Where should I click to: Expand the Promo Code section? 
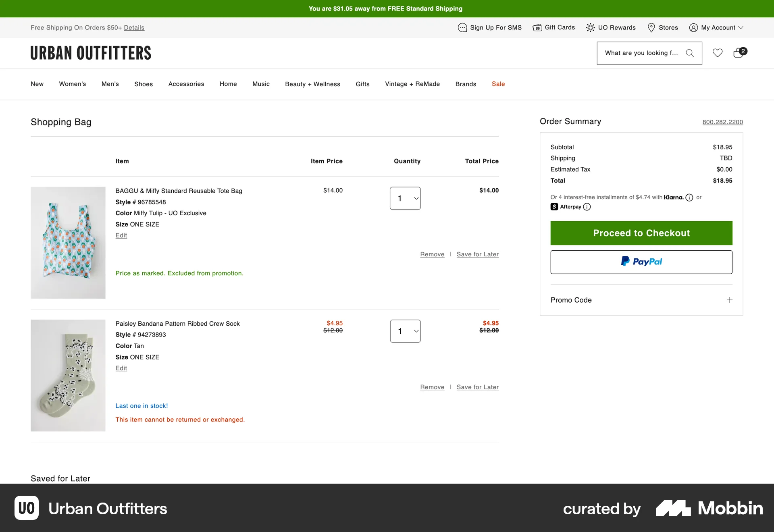[x=729, y=300]
